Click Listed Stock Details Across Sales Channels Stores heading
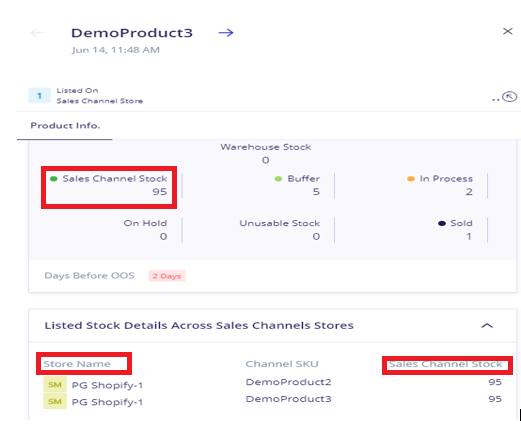 coord(199,325)
